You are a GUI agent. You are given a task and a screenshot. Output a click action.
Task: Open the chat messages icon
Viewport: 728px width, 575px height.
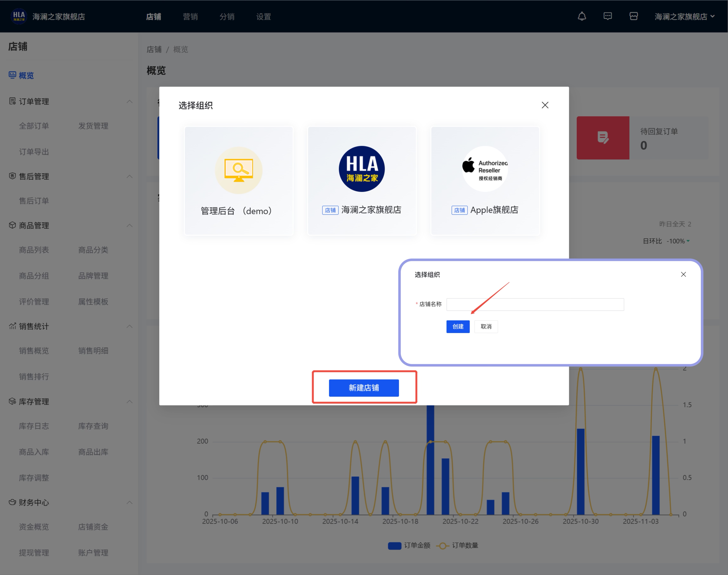608,16
